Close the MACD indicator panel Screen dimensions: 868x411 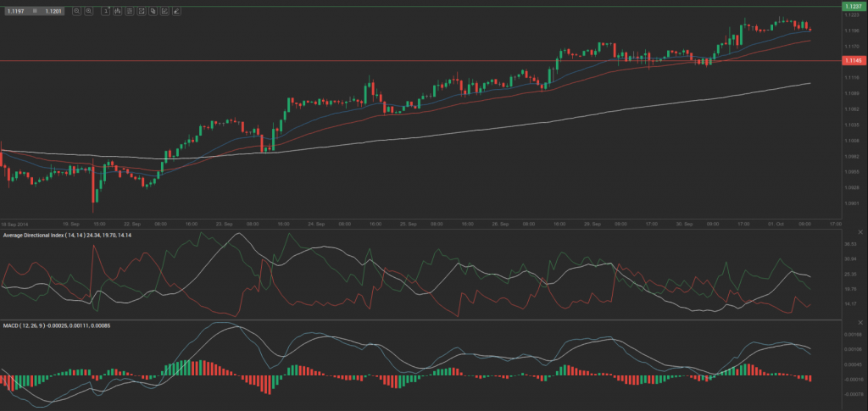coord(860,322)
